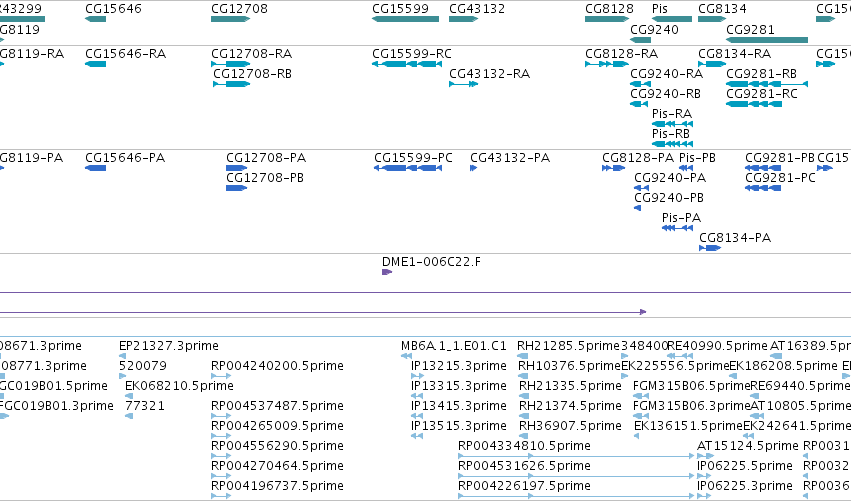Click transcript CG9281-RB
The height and width of the screenshot is (501, 851).
pyautogui.click(x=767, y=84)
